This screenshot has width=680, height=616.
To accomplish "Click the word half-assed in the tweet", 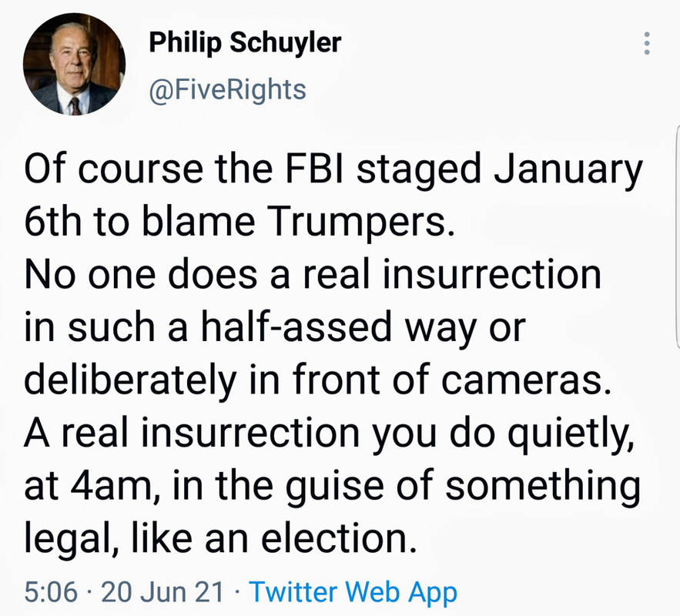I will click(296, 326).
